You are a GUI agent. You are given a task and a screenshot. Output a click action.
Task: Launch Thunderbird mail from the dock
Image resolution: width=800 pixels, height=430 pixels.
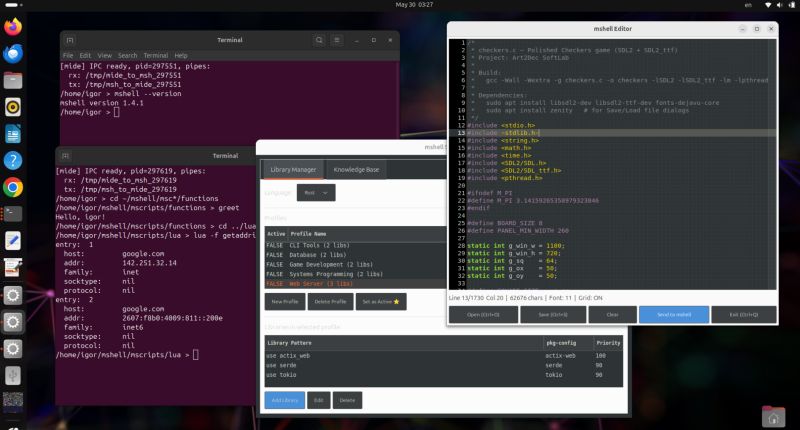(x=13, y=54)
